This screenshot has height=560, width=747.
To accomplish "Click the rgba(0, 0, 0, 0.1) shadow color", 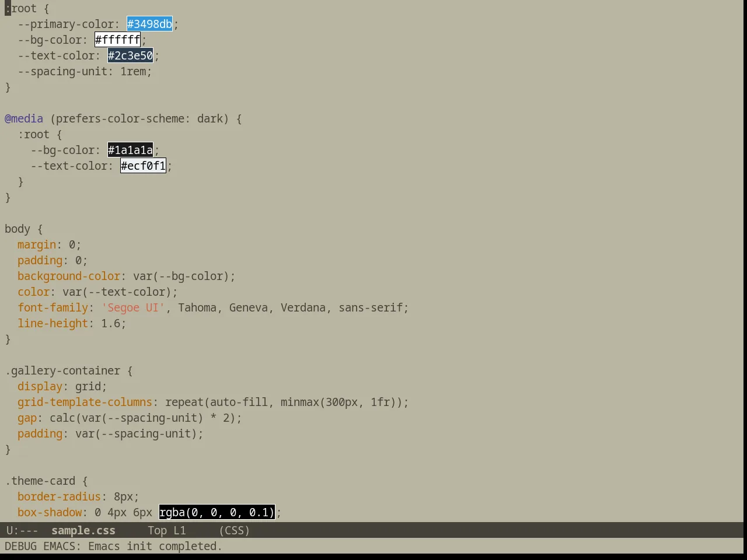I will click(217, 512).
